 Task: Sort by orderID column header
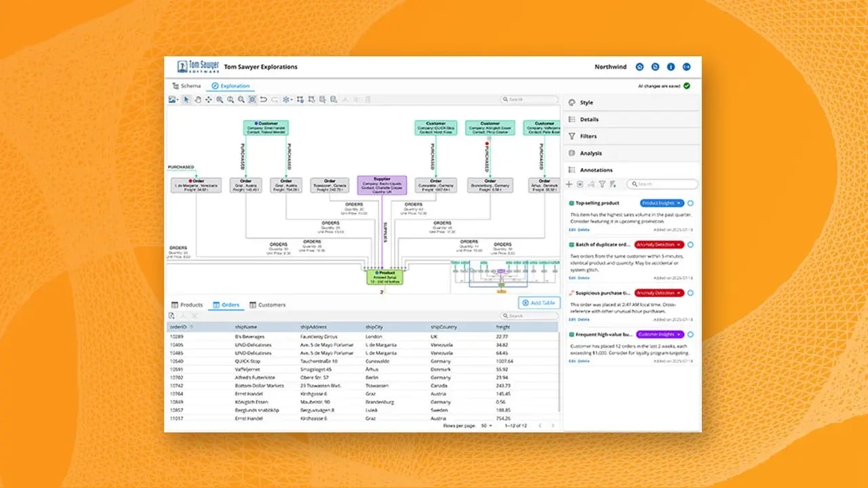click(x=177, y=327)
